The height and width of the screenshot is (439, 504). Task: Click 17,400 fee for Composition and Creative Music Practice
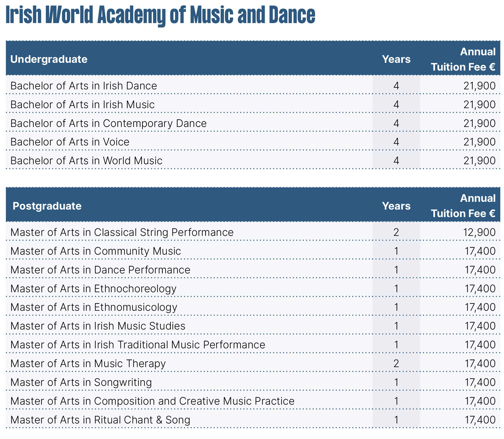(x=480, y=401)
